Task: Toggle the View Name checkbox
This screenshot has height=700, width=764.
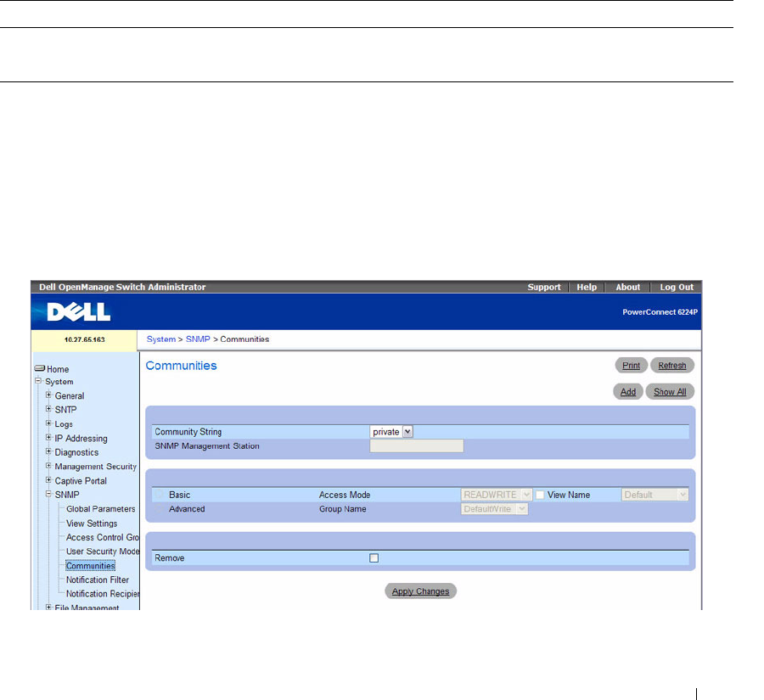Action: point(540,495)
